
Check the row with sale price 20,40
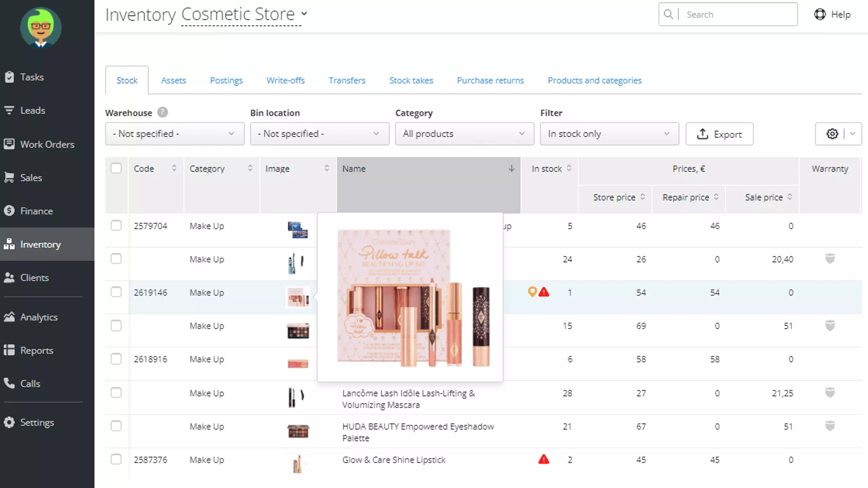[x=116, y=259]
